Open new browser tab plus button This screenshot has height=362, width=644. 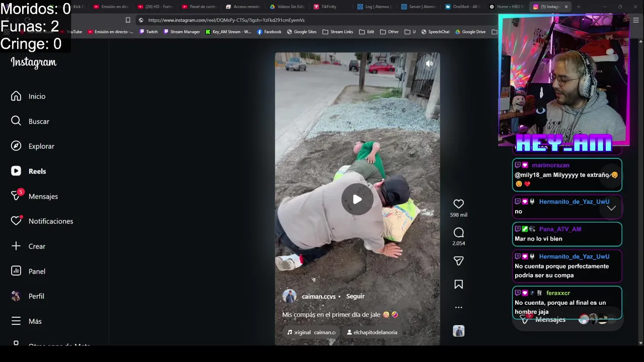579,7
